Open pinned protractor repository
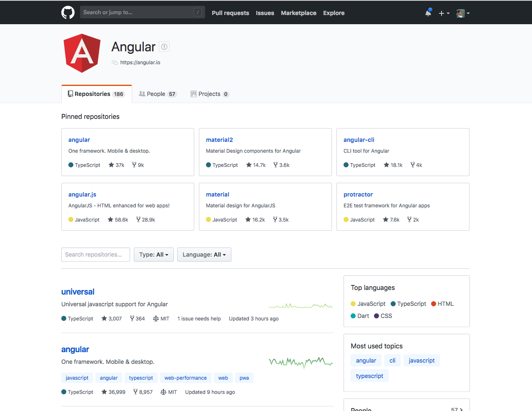The height and width of the screenshot is (411, 532). [x=358, y=194]
